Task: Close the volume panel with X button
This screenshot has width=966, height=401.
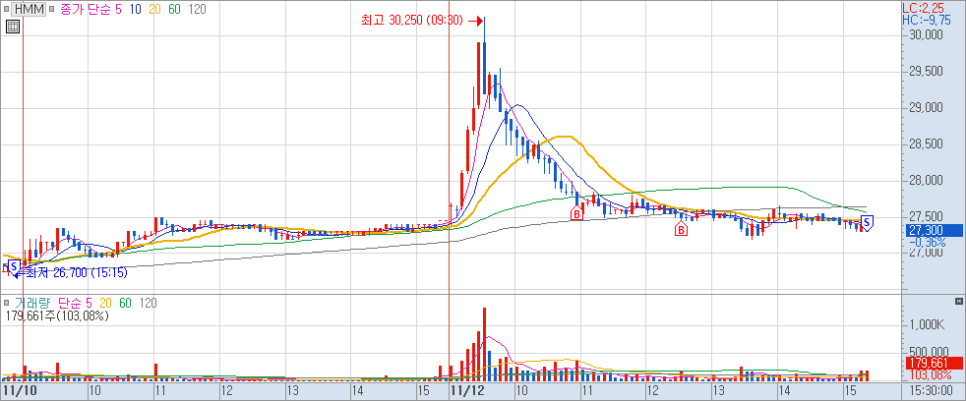Action: [x=959, y=301]
